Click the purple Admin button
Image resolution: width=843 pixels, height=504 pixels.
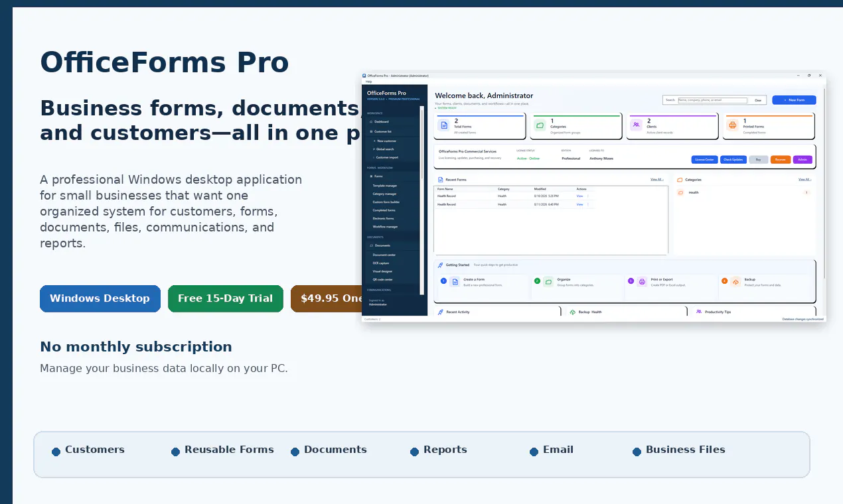pyautogui.click(x=802, y=160)
